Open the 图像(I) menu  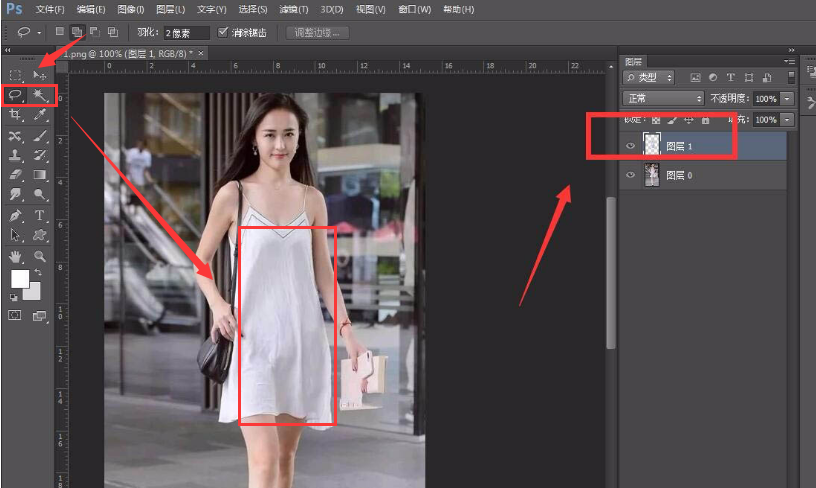click(x=131, y=9)
